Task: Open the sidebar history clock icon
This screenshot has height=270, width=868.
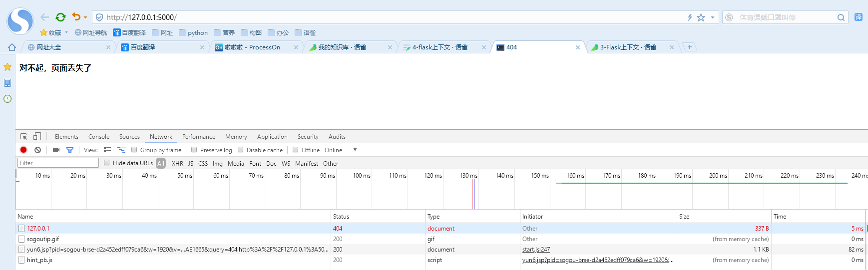Action: point(7,99)
